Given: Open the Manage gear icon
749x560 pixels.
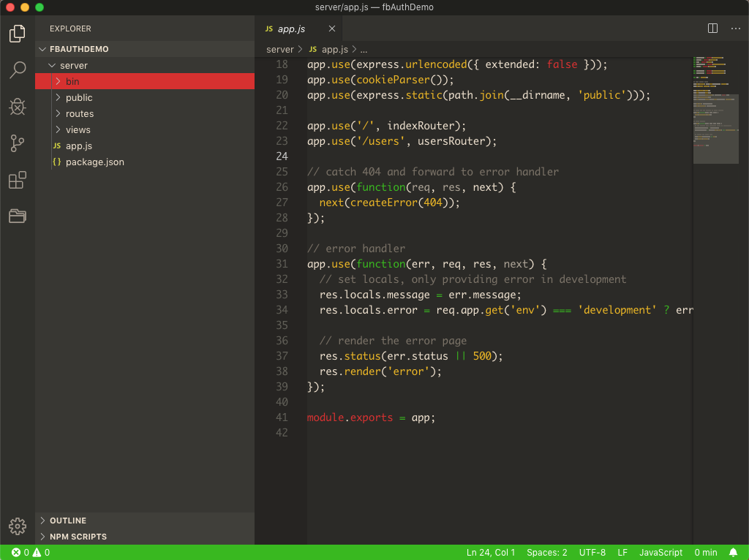Looking at the screenshot, I should coord(18,526).
